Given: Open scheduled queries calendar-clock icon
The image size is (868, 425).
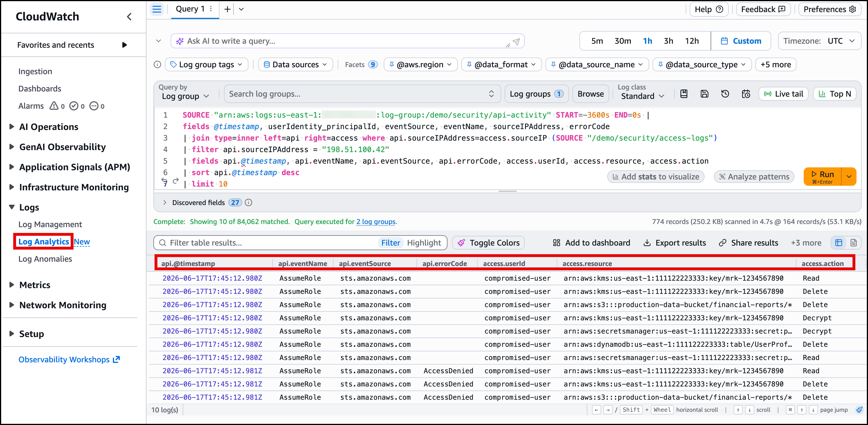Looking at the screenshot, I should coord(746,94).
